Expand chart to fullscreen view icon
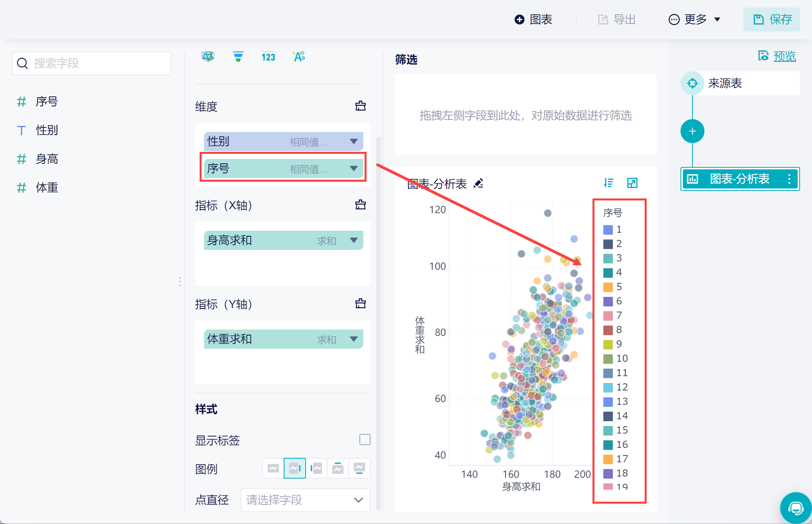The image size is (812, 524). pyautogui.click(x=632, y=183)
